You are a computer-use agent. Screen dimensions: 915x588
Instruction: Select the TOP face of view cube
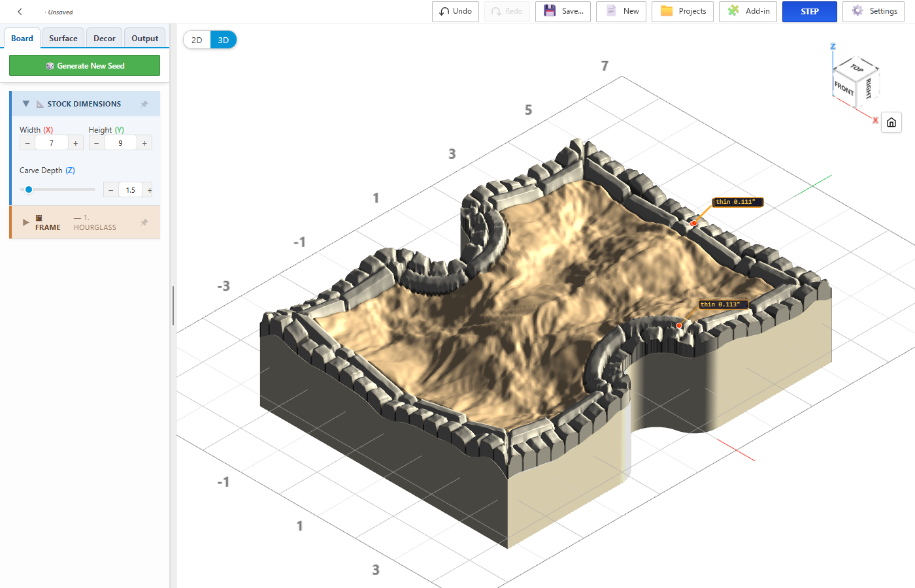tap(856, 67)
